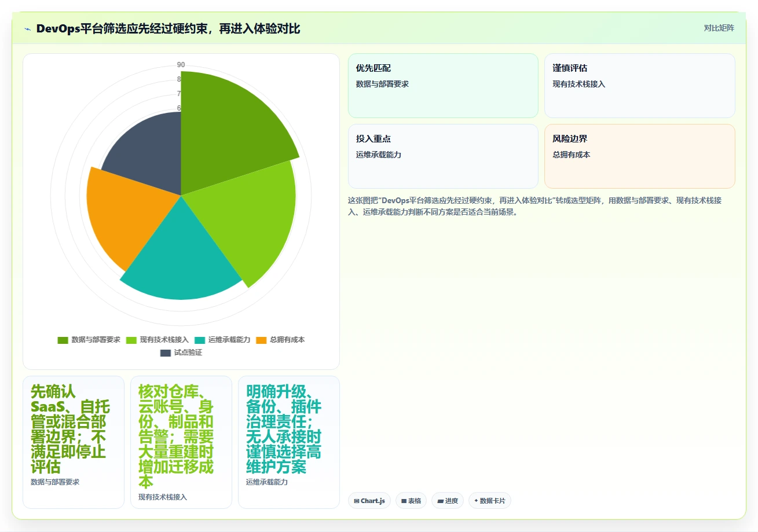Toggle 试点验证 legend swatch
The width and height of the screenshot is (758, 532).
[166, 353]
